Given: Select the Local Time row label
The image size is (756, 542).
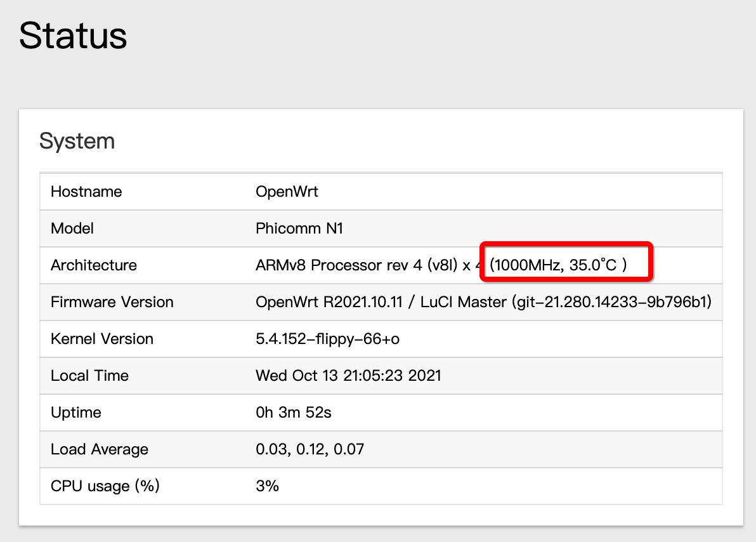Looking at the screenshot, I should (x=89, y=376).
